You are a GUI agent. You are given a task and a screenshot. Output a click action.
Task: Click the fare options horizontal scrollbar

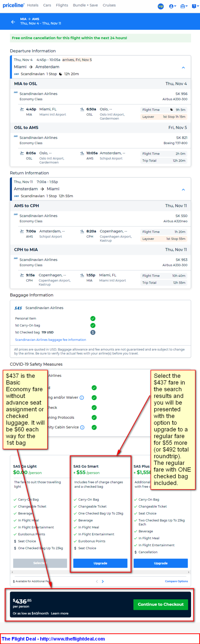(100, 572)
